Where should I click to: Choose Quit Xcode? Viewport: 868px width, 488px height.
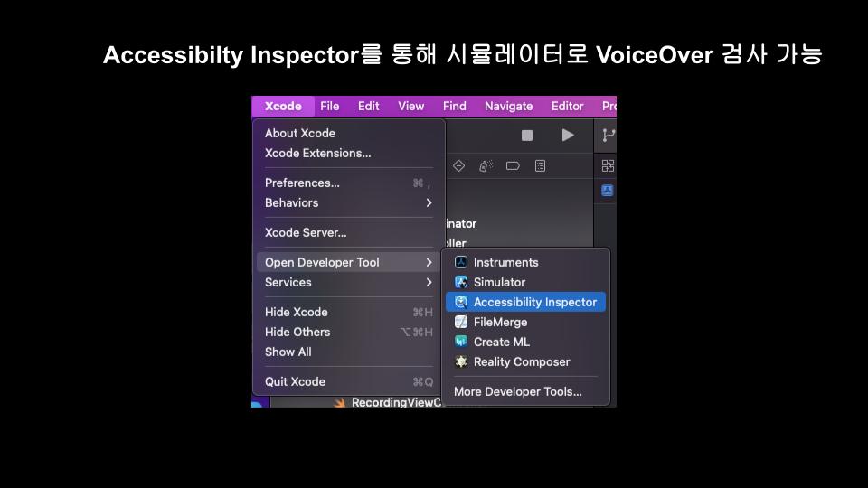[x=349, y=382]
